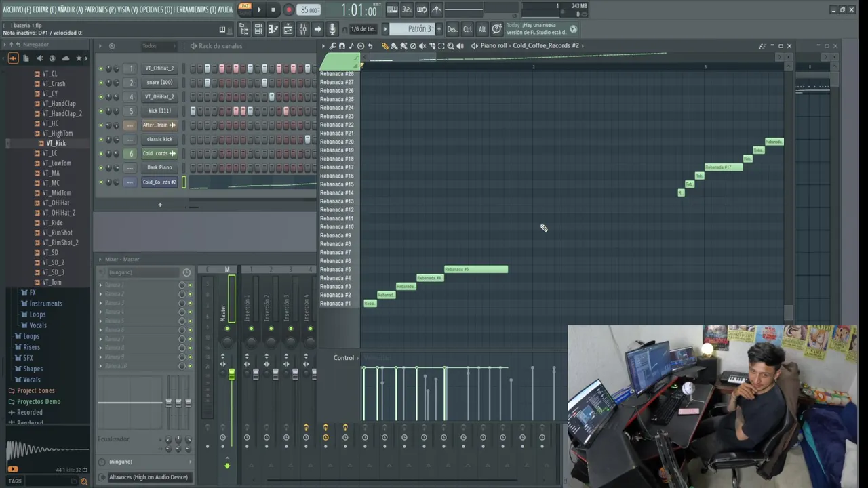
Task: Mute the classic kick channel LED
Action: coord(101,140)
